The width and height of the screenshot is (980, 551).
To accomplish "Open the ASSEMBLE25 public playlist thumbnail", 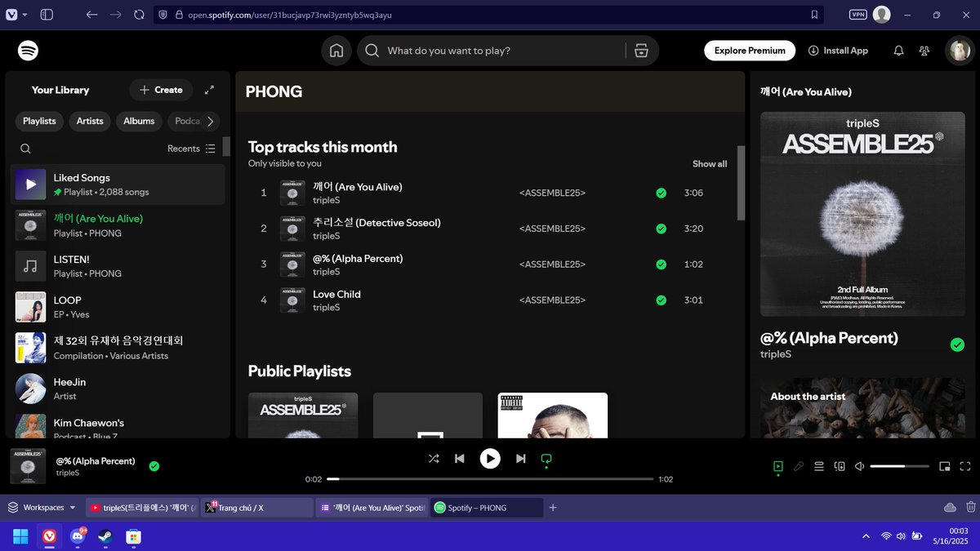I will [x=303, y=415].
